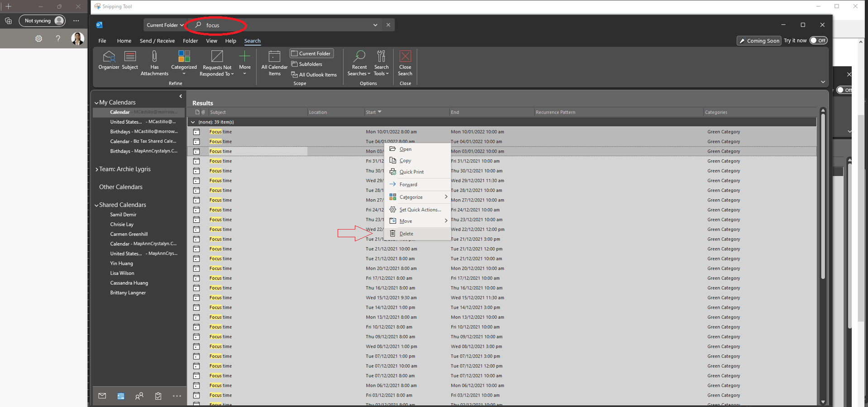Image resolution: width=868 pixels, height=407 pixels.
Task: Click the Subject refine icon
Action: point(130,60)
